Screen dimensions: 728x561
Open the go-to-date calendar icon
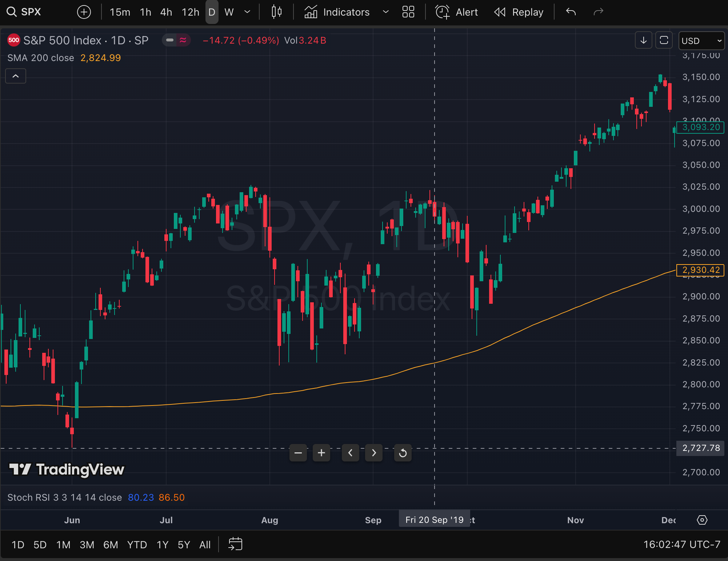click(235, 544)
